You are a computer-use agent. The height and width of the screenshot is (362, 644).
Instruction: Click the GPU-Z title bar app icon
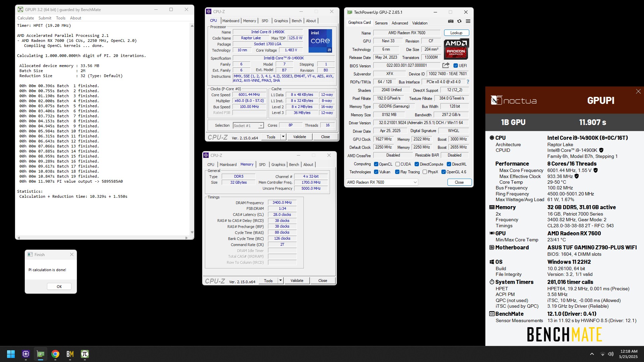tap(350, 12)
